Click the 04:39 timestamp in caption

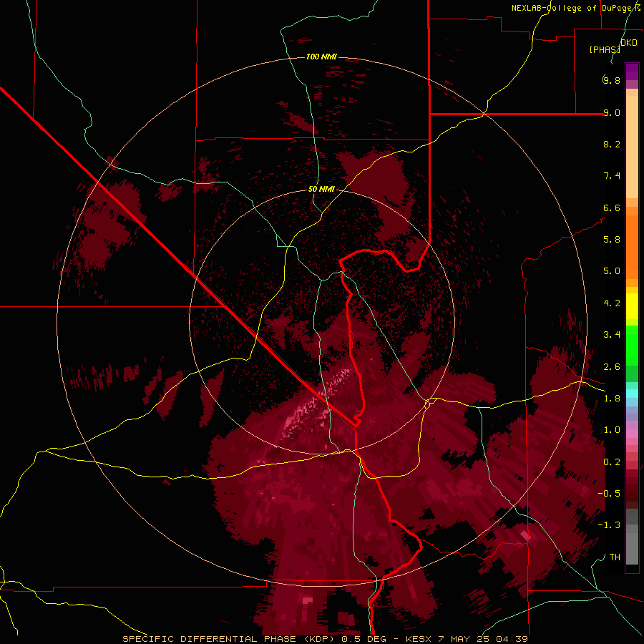click(x=512, y=639)
